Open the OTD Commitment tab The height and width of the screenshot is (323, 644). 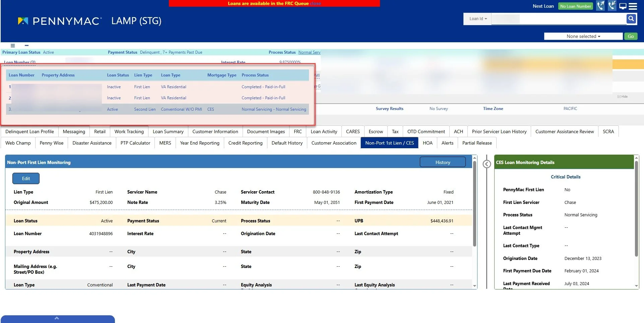426,131
